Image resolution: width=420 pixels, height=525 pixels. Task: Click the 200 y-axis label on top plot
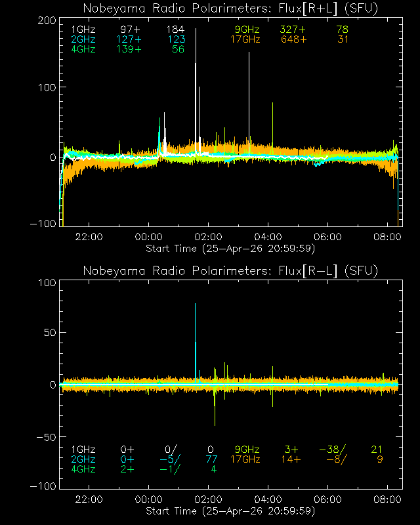click(46, 20)
